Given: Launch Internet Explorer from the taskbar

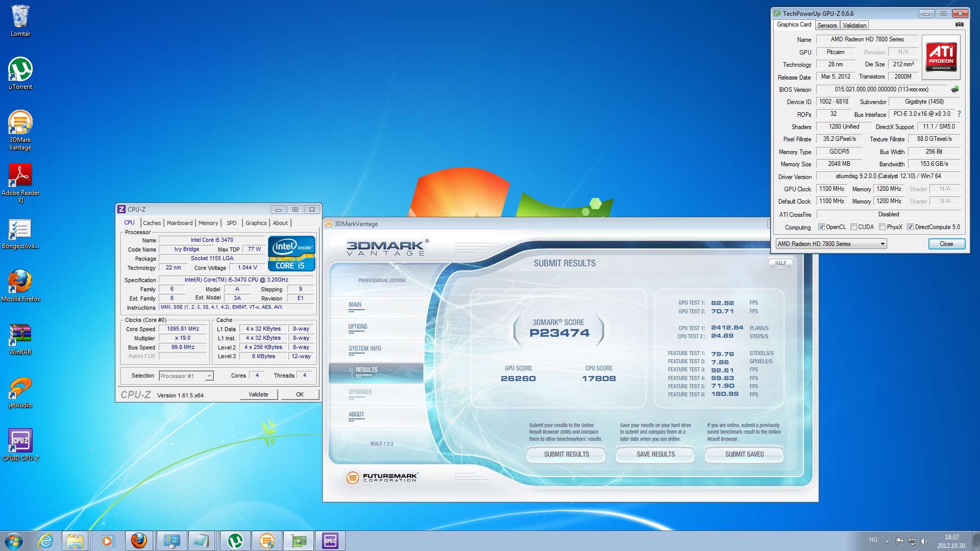Looking at the screenshot, I should 46,541.
